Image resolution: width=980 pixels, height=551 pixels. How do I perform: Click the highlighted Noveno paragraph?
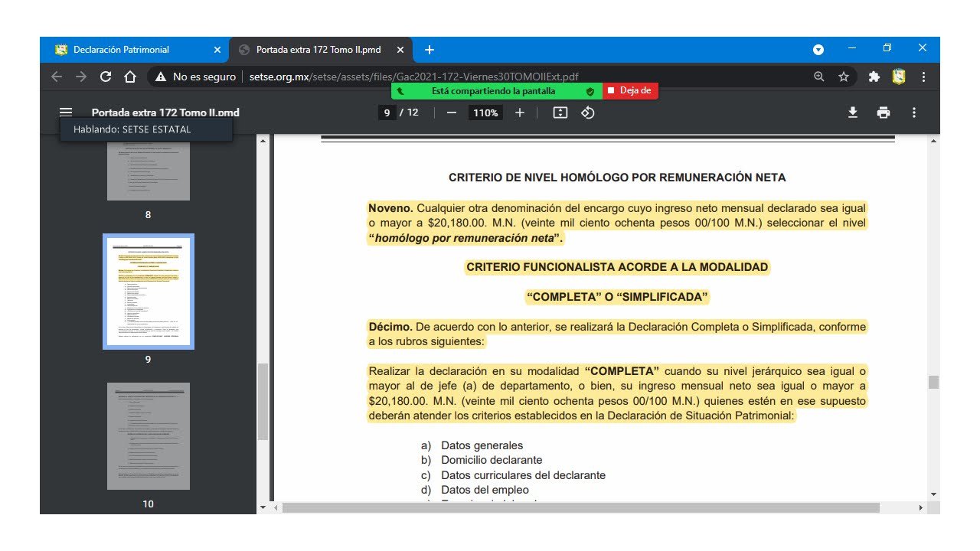(617, 223)
